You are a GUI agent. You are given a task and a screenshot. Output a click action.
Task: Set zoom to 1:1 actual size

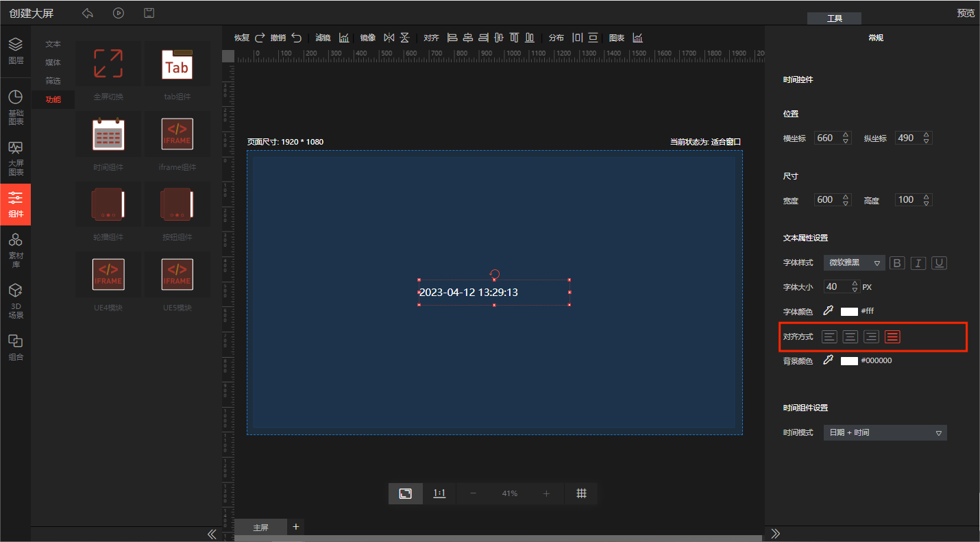click(440, 493)
